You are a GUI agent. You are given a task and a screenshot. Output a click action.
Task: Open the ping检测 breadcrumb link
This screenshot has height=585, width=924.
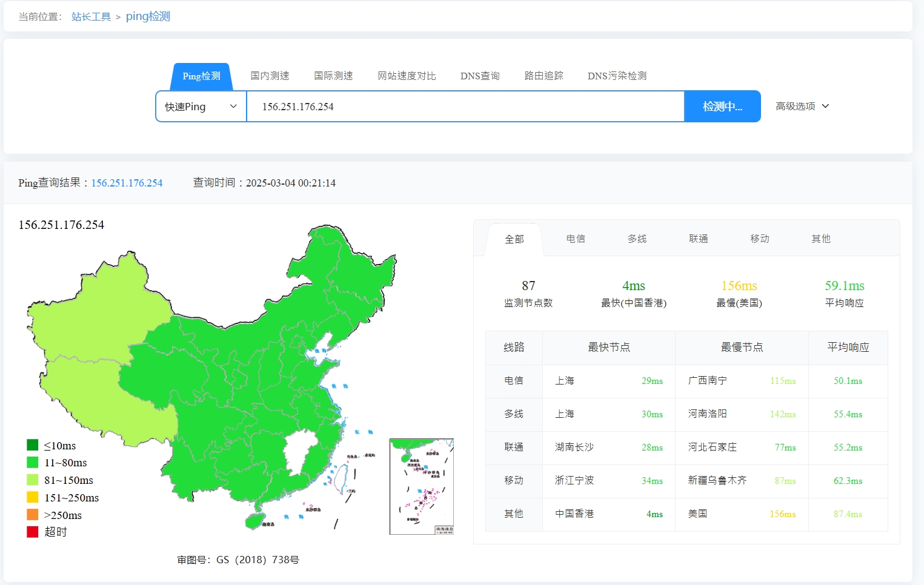148,16
